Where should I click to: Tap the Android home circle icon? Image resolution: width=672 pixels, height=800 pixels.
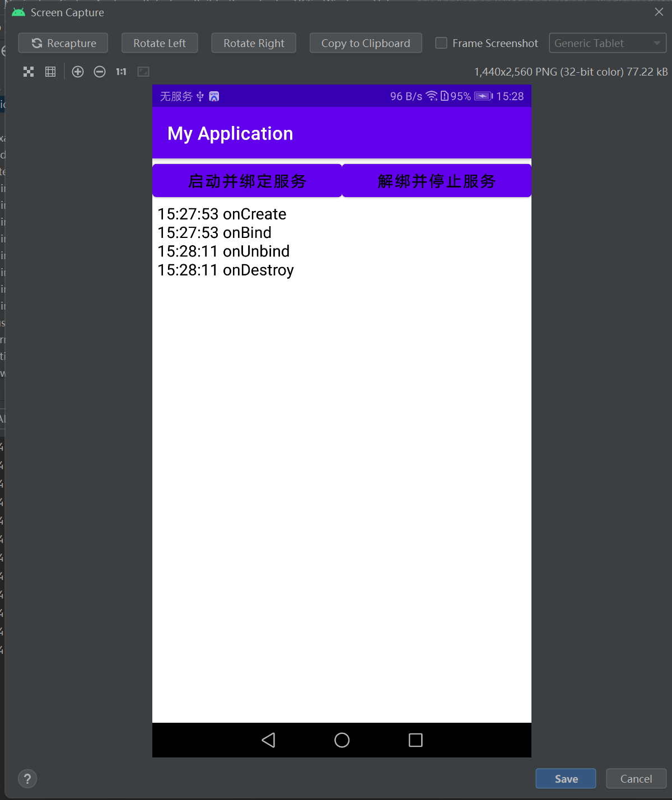coord(342,740)
